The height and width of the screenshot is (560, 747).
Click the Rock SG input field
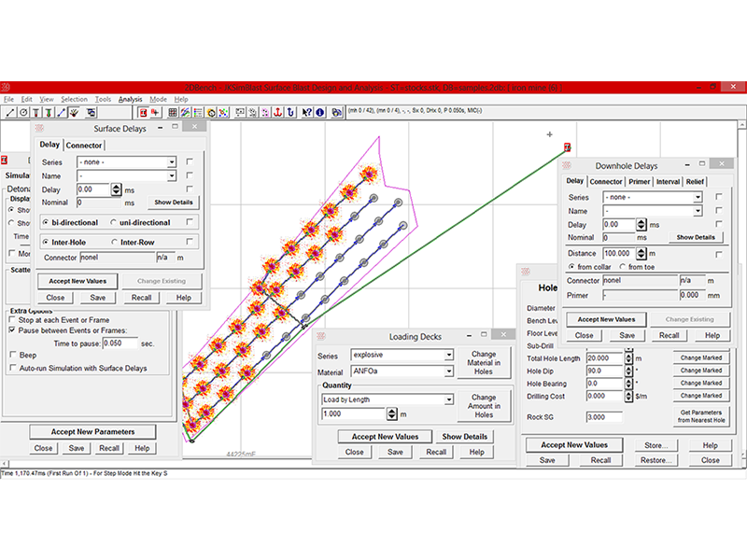click(603, 416)
